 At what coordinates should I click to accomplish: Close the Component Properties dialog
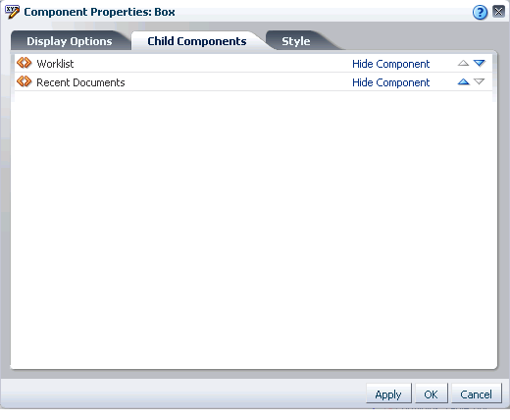coord(498,12)
